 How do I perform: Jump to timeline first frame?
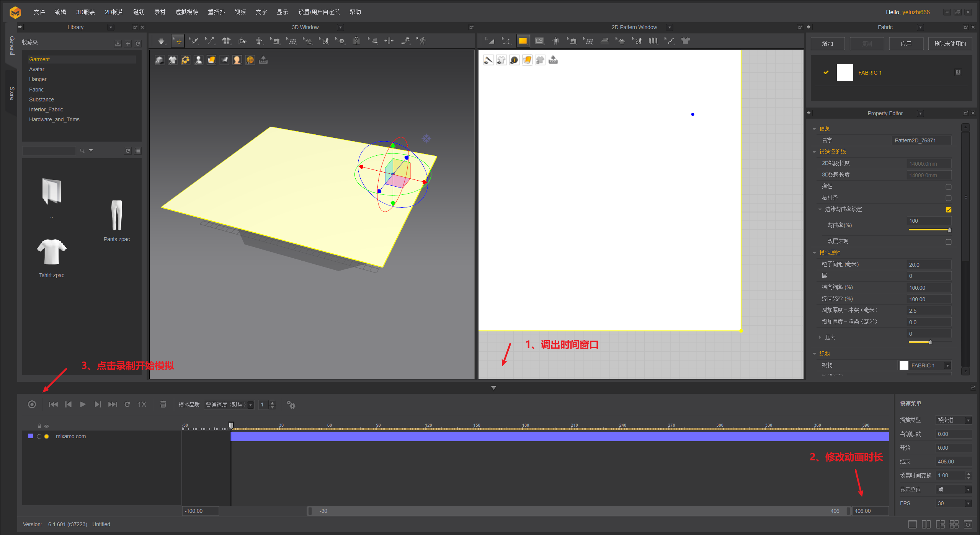tap(53, 405)
